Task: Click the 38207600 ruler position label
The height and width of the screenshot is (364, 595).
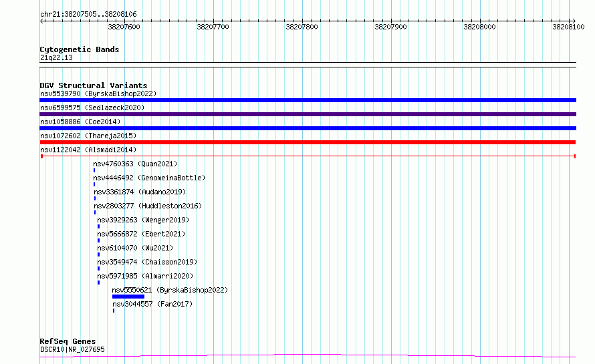Action: [x=124, y=27]
